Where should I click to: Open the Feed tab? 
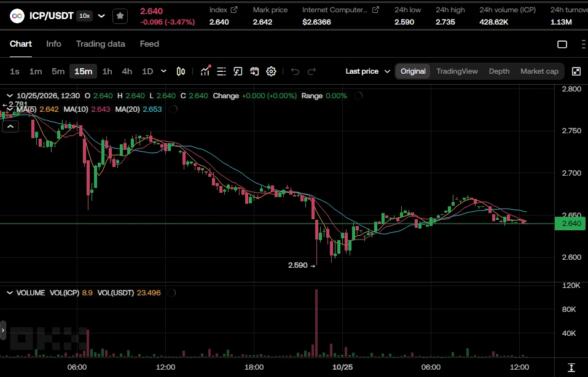tap(149, 44)
